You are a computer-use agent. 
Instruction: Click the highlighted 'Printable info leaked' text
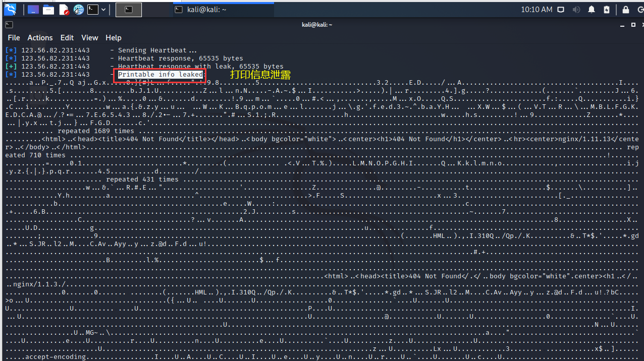(x=160, y=74)
